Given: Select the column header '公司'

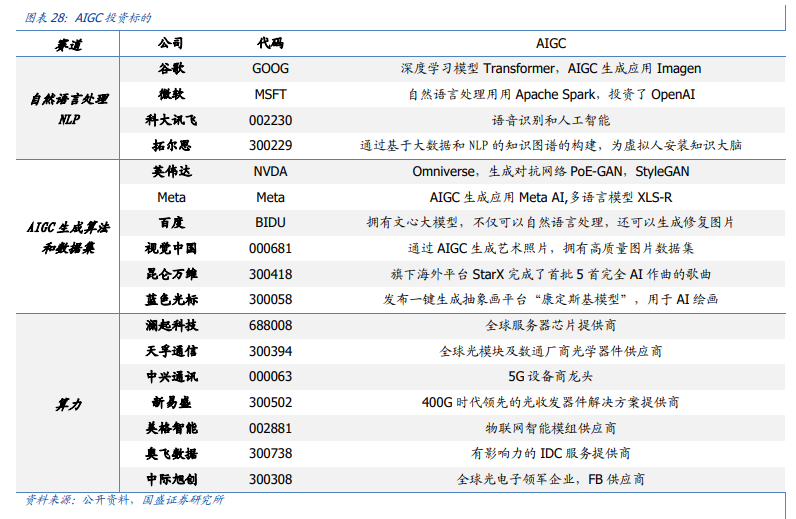Looking at the screenshot, I should tap(171, 43).
